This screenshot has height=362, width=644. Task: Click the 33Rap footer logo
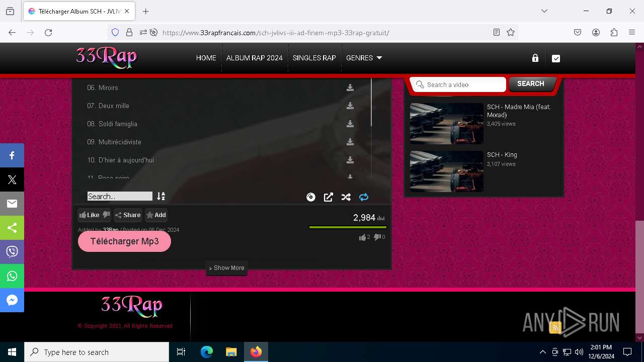(x=132, y=306)
